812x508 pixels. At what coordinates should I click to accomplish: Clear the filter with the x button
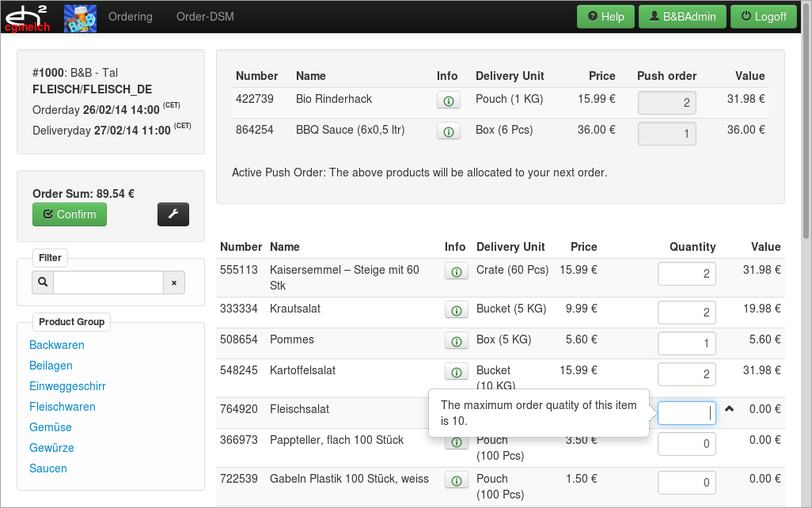pyautogui.click(x=174, y=282)
